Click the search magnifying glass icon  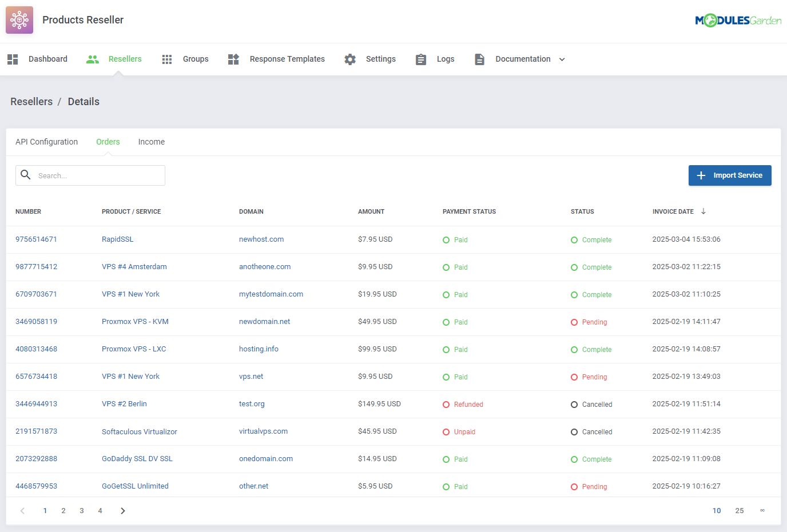tap(26, 175)
